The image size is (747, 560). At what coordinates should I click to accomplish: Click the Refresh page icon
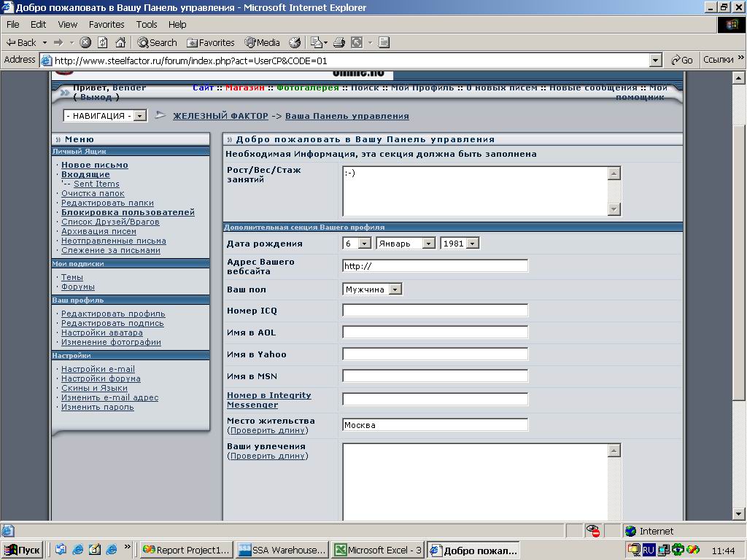103,42
